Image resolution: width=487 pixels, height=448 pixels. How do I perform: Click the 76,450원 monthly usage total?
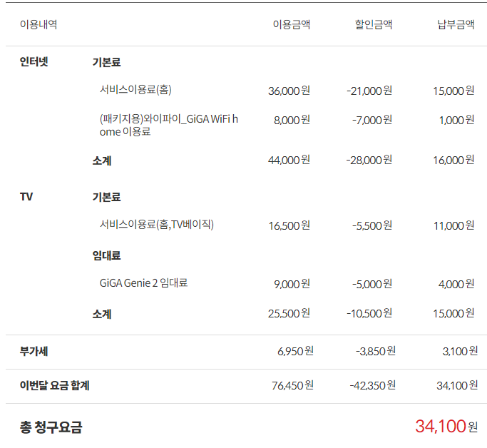292,385
